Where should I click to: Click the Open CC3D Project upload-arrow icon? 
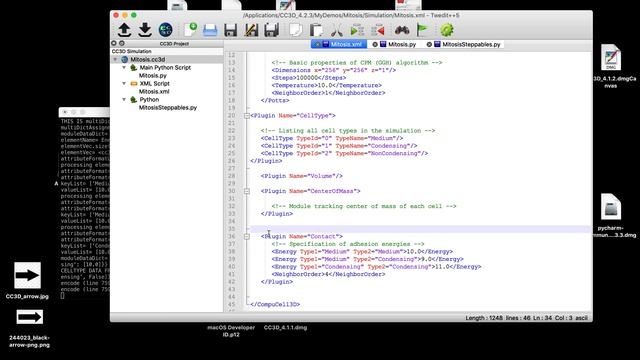pyautogui.click(x=124, y=30)
